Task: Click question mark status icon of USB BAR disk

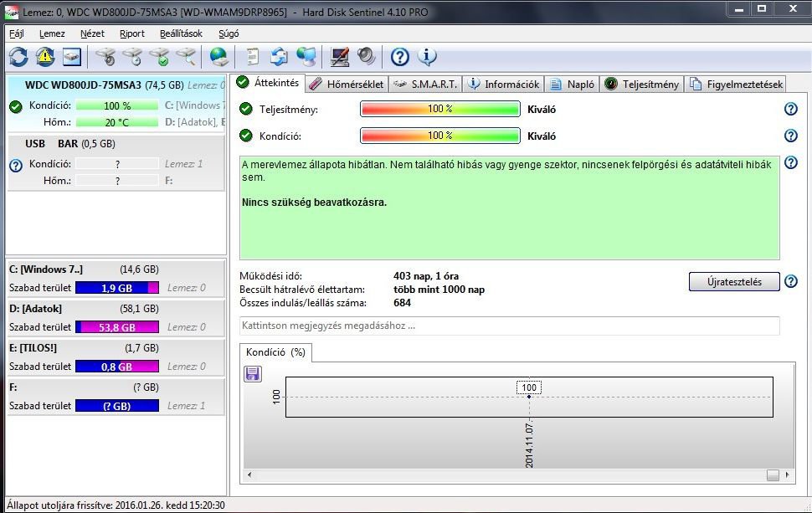Action: (x=16, y=166)
